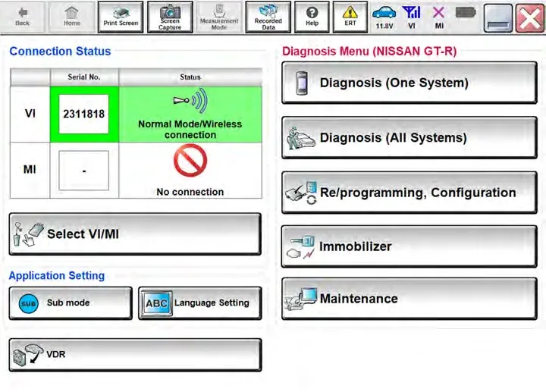The height and width of the screenshot is (392, 546).
Task: Open Language Setting
Action: click(x=200, y=303)
